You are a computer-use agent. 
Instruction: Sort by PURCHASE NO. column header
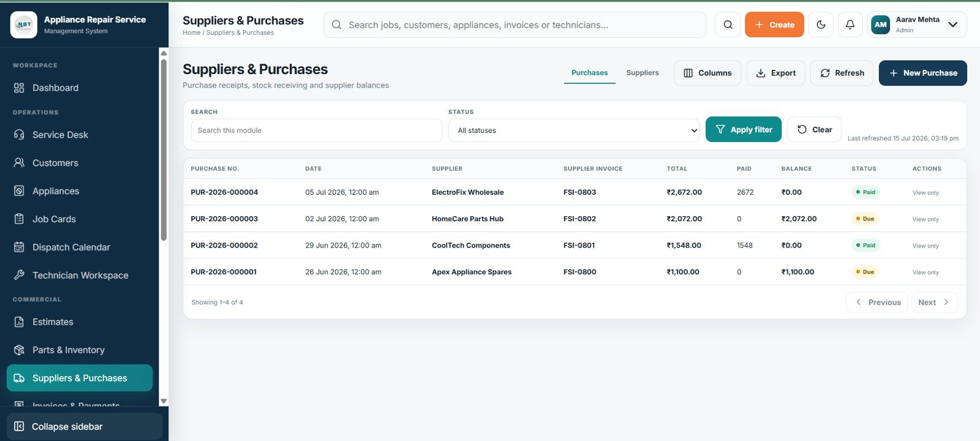coord(214,168)
